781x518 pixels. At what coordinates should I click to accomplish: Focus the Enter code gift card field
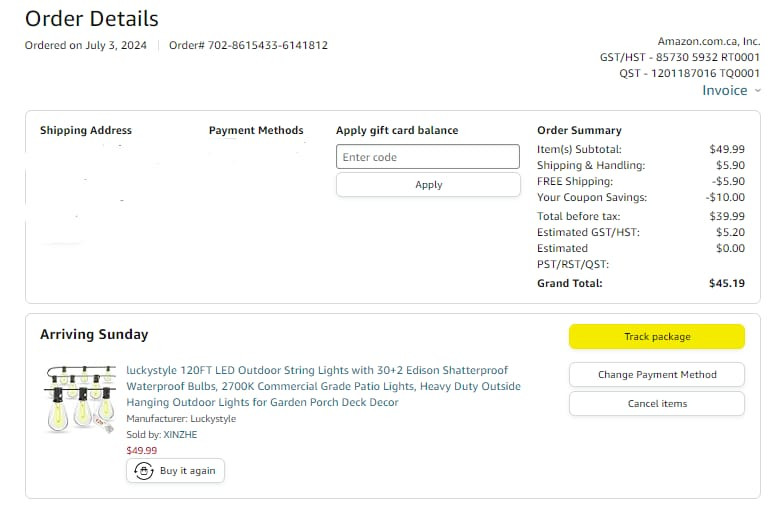tap(428, 157)
